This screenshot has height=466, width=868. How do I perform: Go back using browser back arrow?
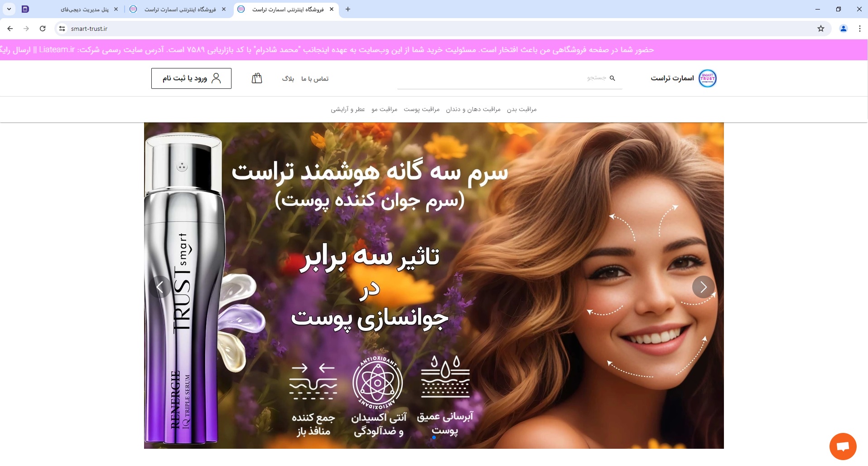[10, 29]
